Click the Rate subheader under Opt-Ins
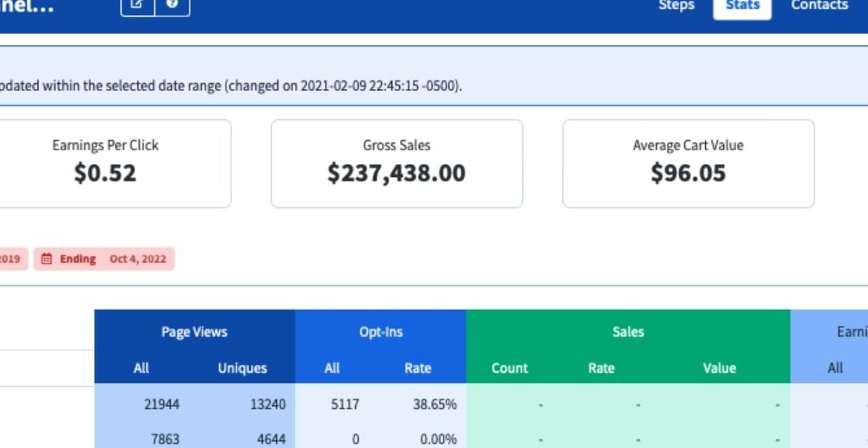Screen dimensions: 868x448 pyautogui.click(x=417, y=368)
